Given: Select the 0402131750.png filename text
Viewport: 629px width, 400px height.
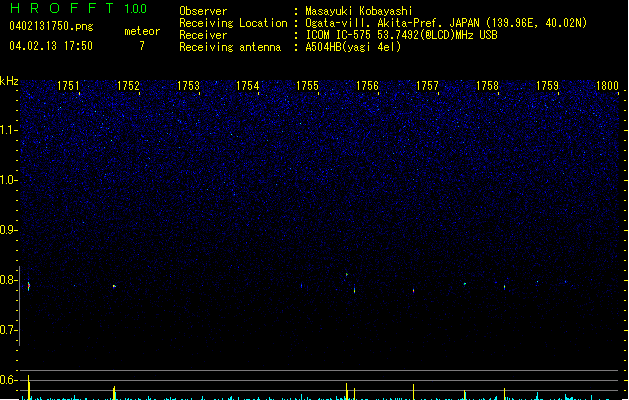Looking at the screenshot, I should coord(50,27).
